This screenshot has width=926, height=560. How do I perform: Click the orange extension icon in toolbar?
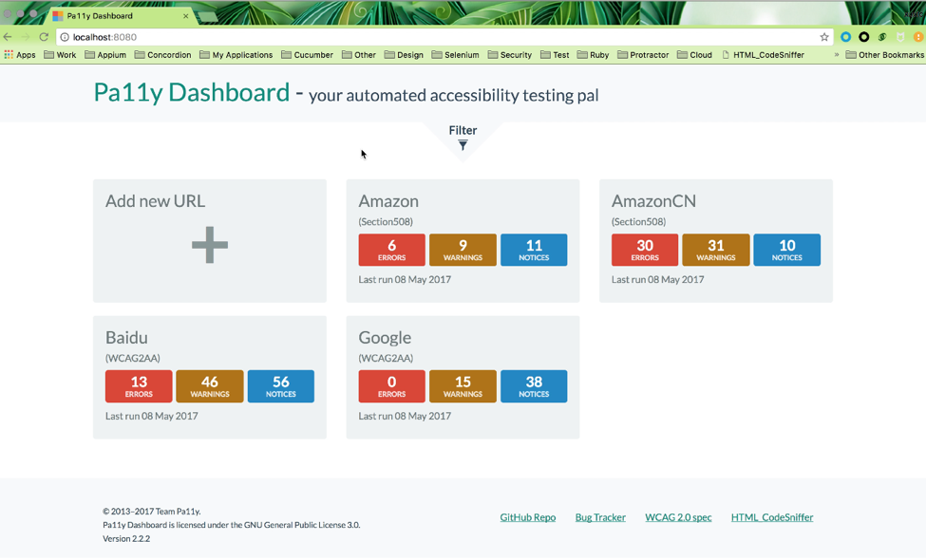tap(918, 37)
